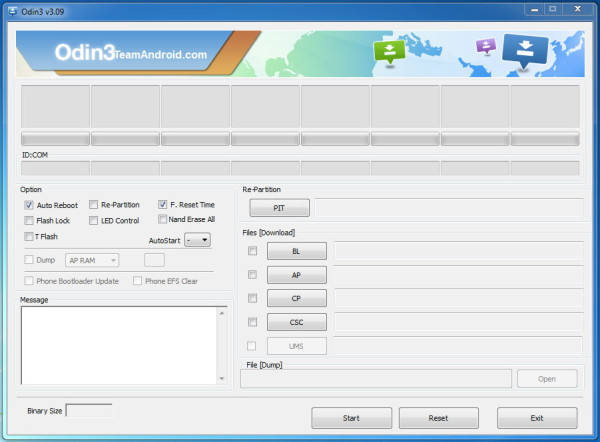
Task: Enable the LED Control checkbox
Action: [93, 220]
